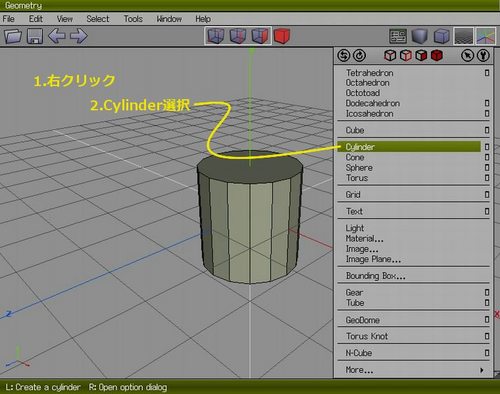This screenshot has height=394, width=500.
Task: Toggle orthographic/perspective view cube icon
Action: [x=442, y=36]
